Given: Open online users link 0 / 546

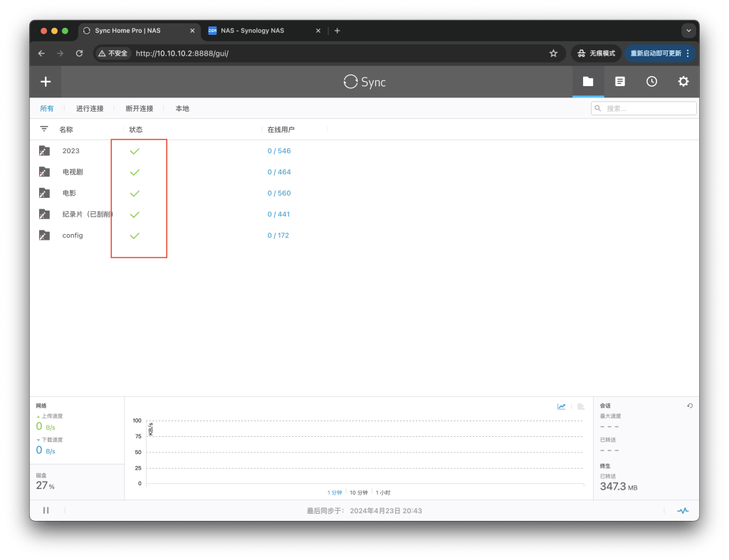Looking at the screenshot, I should 279,151.
